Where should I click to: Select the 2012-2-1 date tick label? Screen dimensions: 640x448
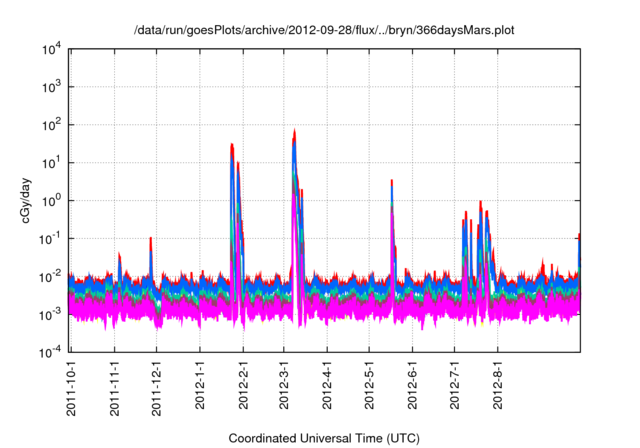click(x=241, y=388)
